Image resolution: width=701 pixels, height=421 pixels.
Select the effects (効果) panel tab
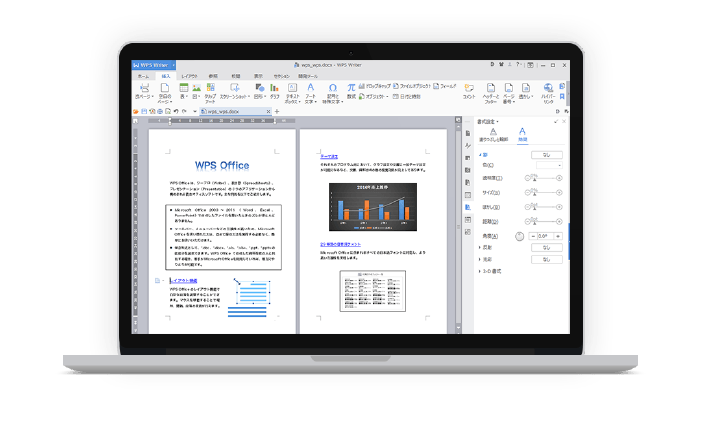[522, 135]
